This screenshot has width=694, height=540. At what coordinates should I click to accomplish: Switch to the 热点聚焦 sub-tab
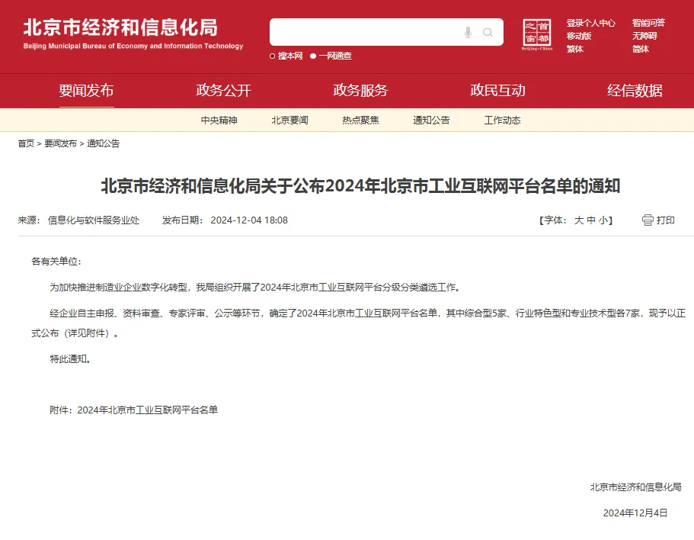[360, 120]
